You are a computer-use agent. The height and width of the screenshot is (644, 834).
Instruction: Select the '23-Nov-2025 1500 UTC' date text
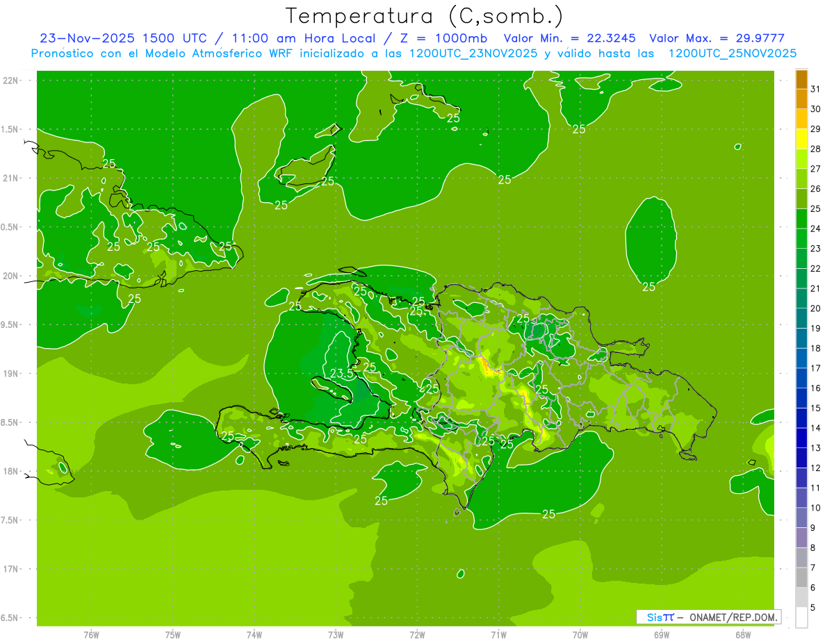[123, 38]
